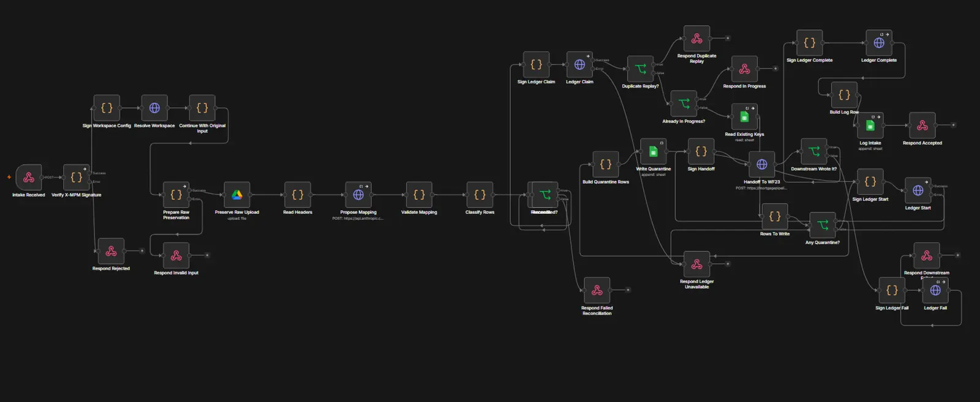Open the Verify X-MPM Signature code node

(77, 177)
